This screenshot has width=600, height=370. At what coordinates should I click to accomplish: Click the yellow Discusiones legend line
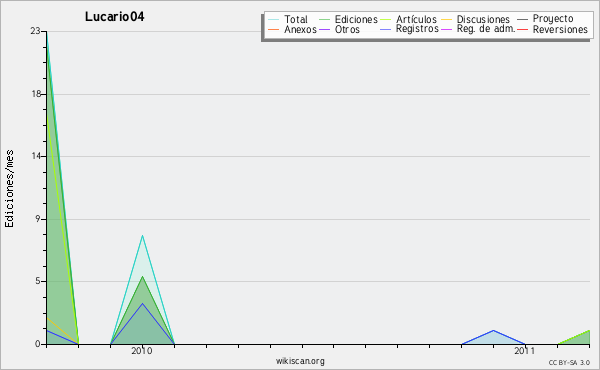[x=447, y=19]
